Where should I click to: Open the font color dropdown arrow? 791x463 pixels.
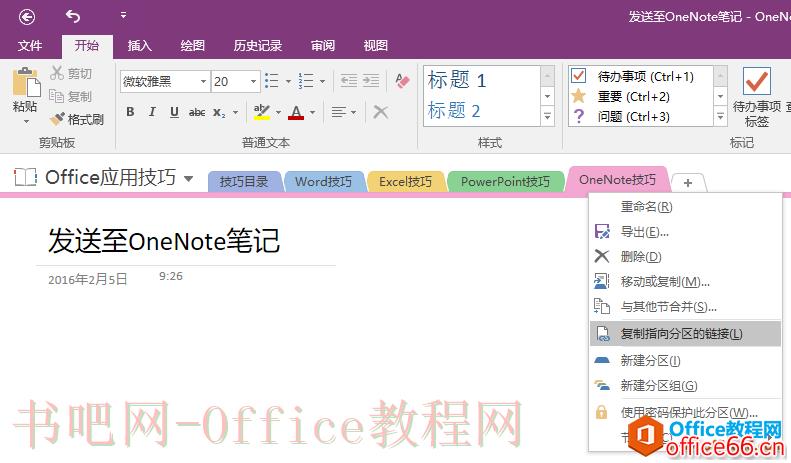point(313,112)
